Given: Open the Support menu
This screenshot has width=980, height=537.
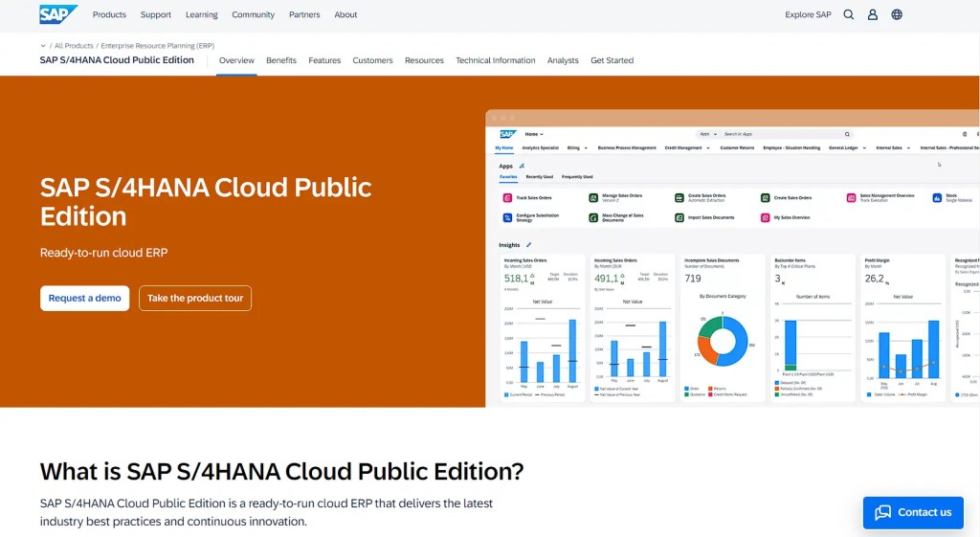Looking at the screenshot, I should coord(156,14).
